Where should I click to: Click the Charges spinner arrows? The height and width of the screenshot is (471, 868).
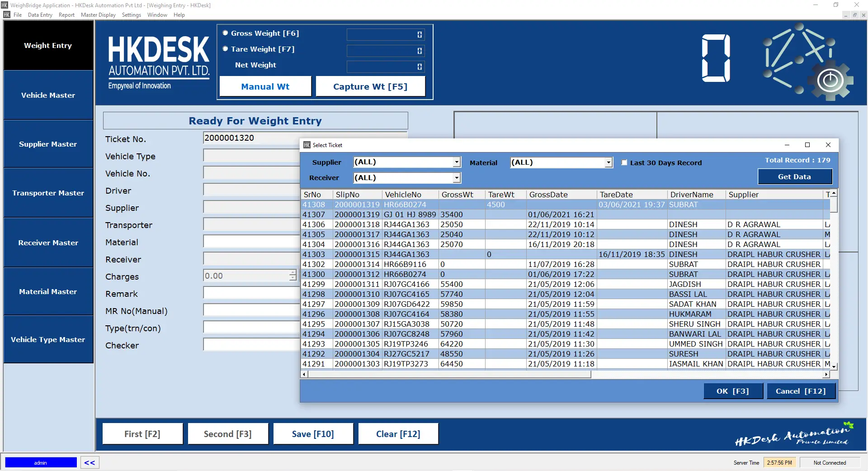pos(292,276)
